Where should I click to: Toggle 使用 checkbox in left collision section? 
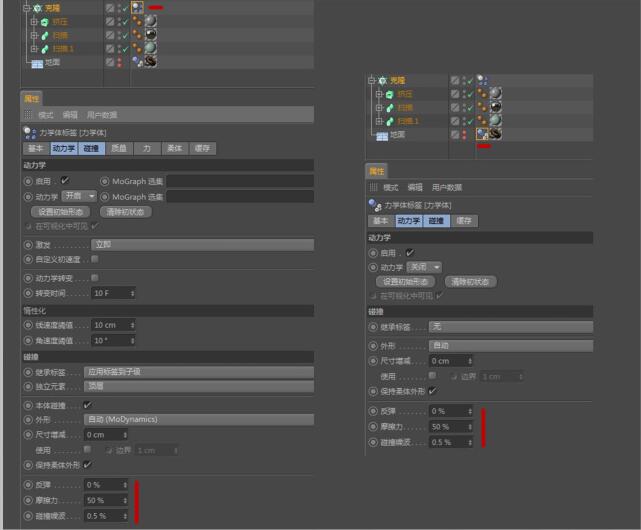point(87,449)
